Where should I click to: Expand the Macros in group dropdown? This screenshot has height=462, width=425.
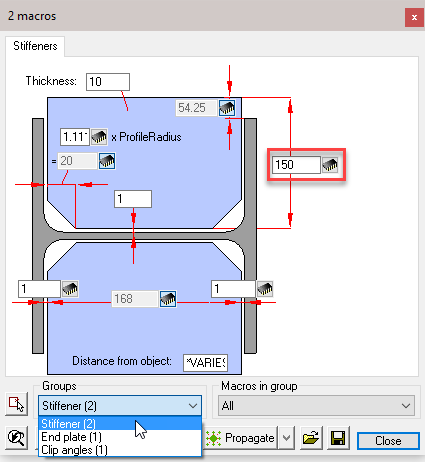coord(316,406)
